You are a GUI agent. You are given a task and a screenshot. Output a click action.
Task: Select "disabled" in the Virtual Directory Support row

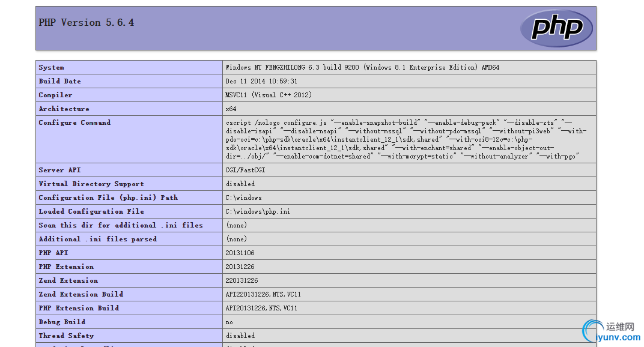(240, 184)
